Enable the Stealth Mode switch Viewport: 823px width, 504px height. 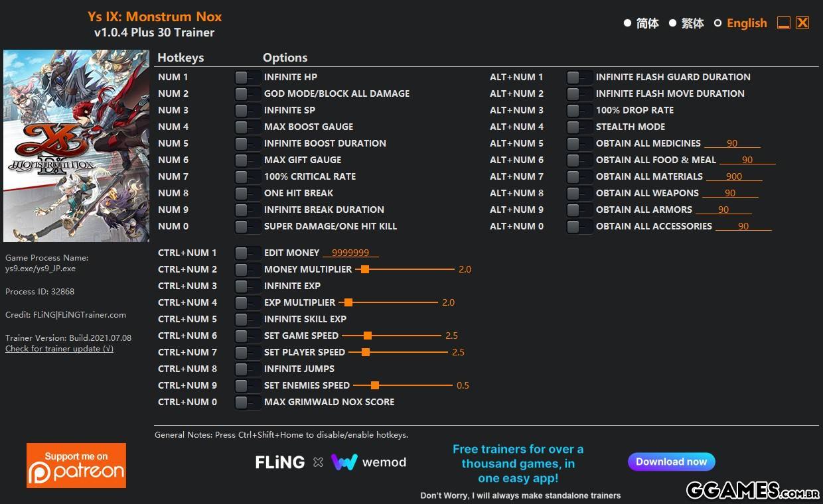click(x=579, y=127)
